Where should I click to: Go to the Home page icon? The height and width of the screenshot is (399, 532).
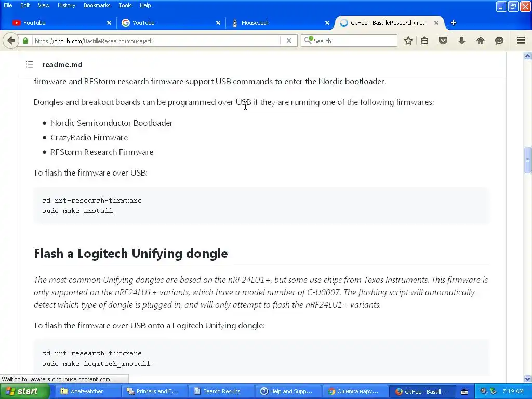point(481,41)
